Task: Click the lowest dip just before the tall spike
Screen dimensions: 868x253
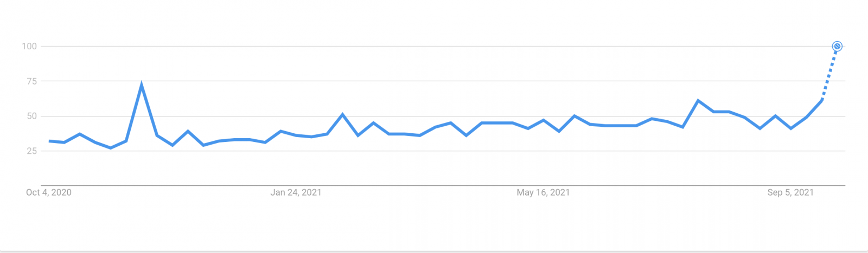Action: pyautogui.click(x=111, y=148)
